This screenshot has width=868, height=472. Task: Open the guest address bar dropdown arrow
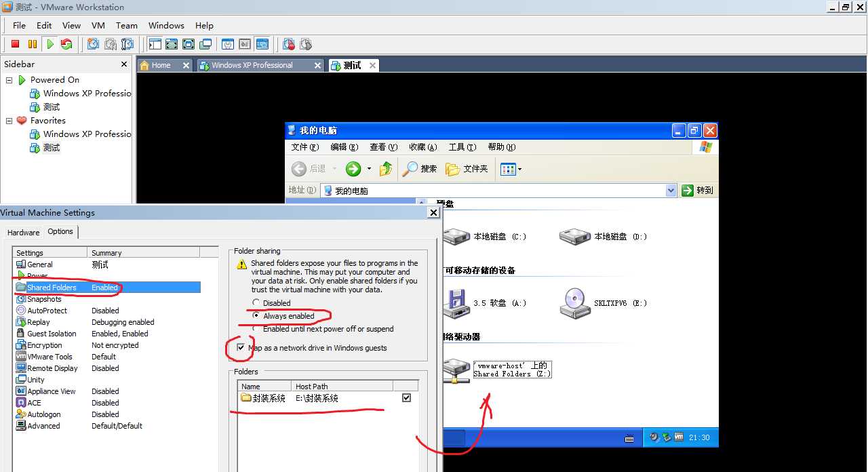[671, 191]
